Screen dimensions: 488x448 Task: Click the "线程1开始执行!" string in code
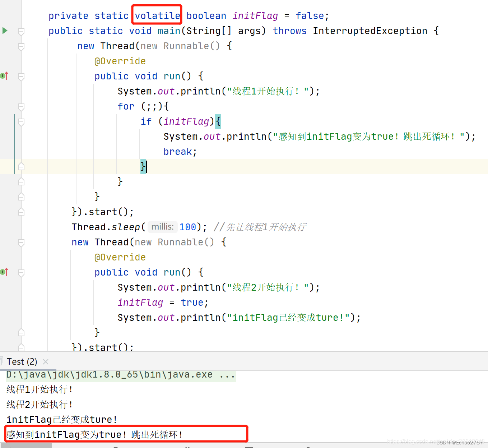(x=268, y=91)
